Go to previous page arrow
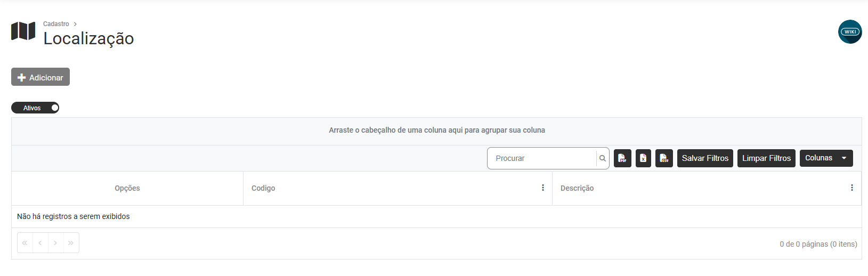This screenshot has width=868, height=276. (40, 243)
